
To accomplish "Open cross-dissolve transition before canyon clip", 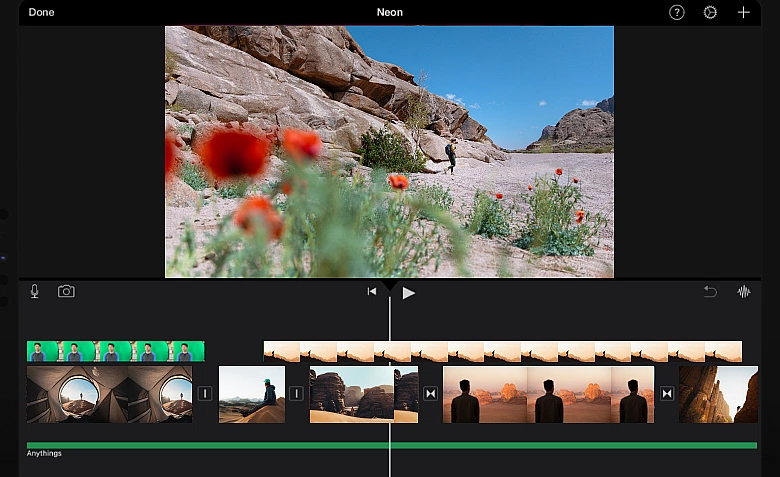I will click(x=667, y=394).
